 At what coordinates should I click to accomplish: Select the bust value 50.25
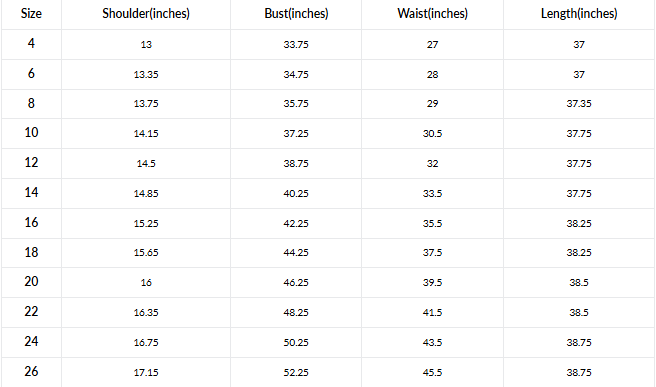tap(296, 343)
